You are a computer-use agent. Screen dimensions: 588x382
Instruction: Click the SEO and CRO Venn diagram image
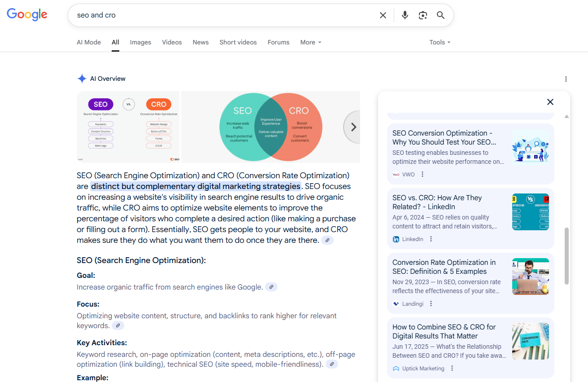point(270,127)
